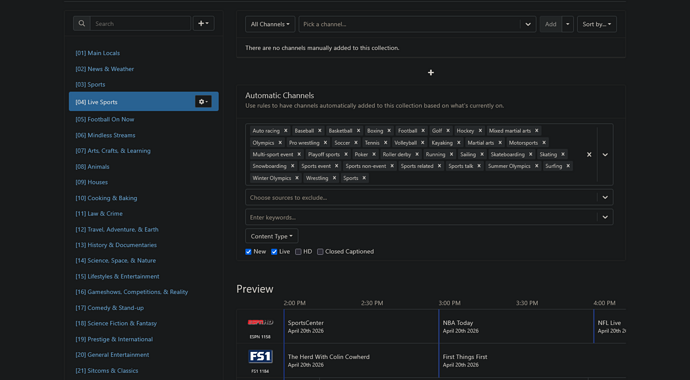Image resolution: width=690 pixels, height=380 pixels.
Task: Remove the Motorsports genre tag
Action: pyautogui.click(x=544, y=142)
